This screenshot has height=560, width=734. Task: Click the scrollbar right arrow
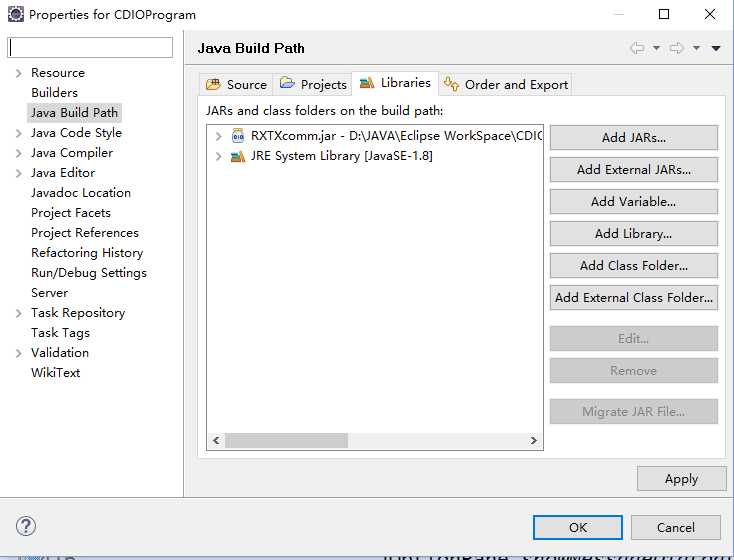coord(534,441)
